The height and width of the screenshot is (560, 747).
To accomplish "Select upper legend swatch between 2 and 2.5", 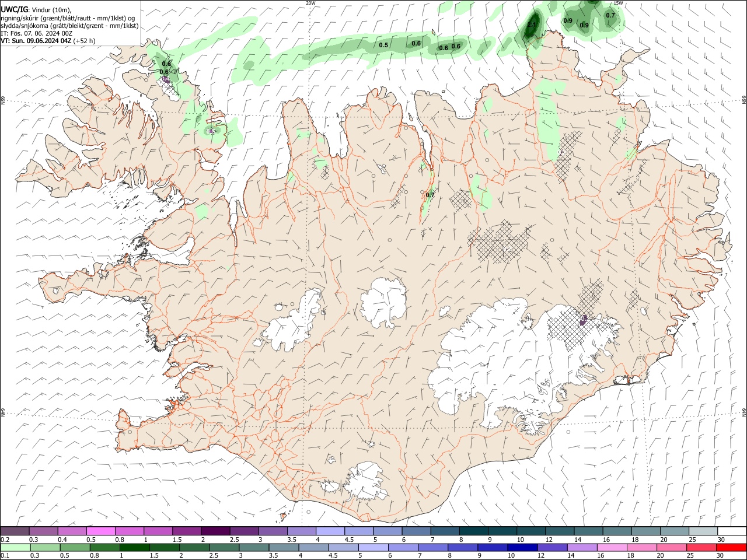I will tap(215, 531).
